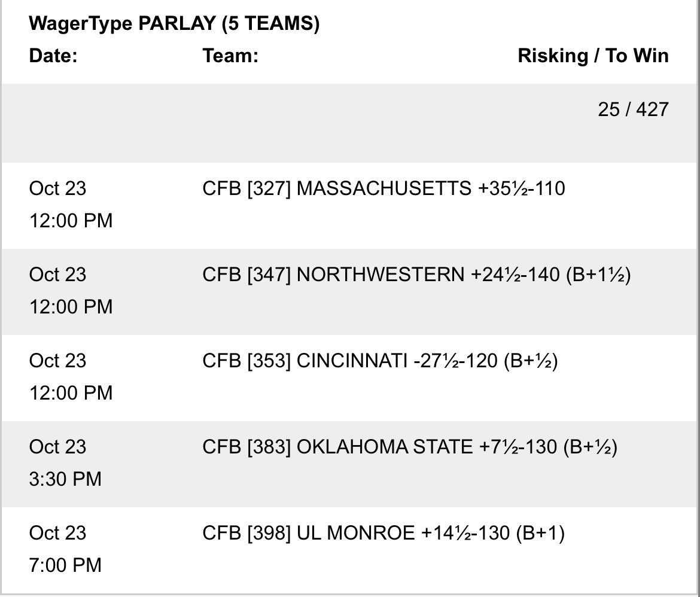
Task: Click the 7:00 PM UL Monroe game time
Action: 65,565
